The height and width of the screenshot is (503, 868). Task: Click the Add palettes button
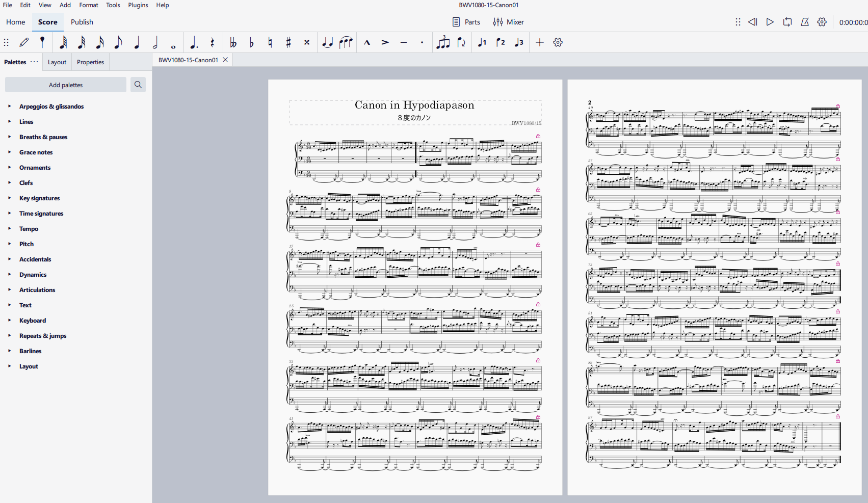(66, 85)
